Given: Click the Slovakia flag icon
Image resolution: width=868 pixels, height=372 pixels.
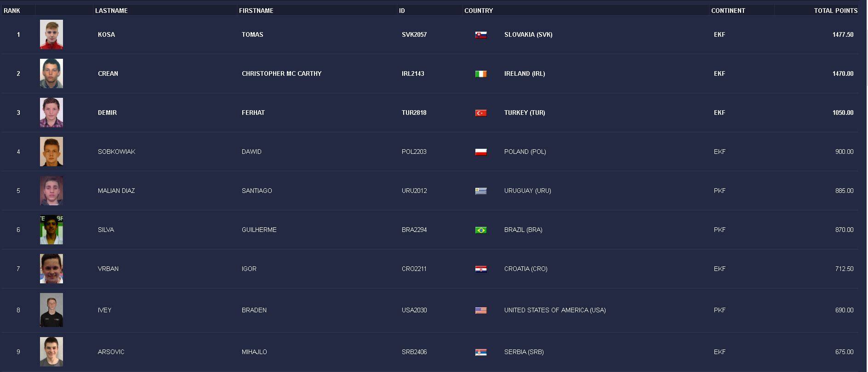Looking at the screenshot, I should pos(481,35).
